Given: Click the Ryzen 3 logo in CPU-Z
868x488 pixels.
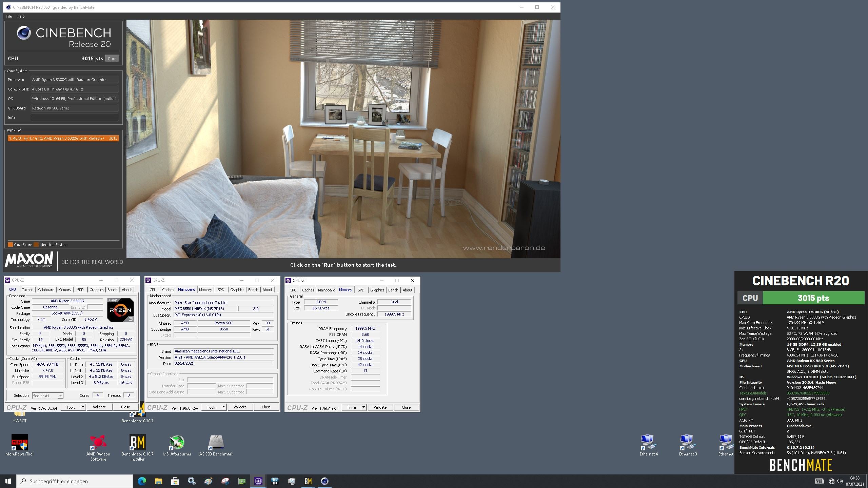Looking at the screenshot, I should (x=120, y=310).
